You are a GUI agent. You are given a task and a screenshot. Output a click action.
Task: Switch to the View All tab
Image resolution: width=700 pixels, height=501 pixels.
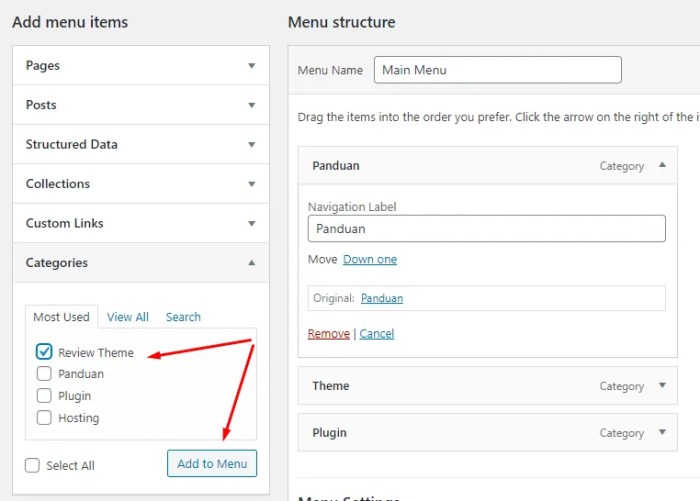tap(128, 317)
